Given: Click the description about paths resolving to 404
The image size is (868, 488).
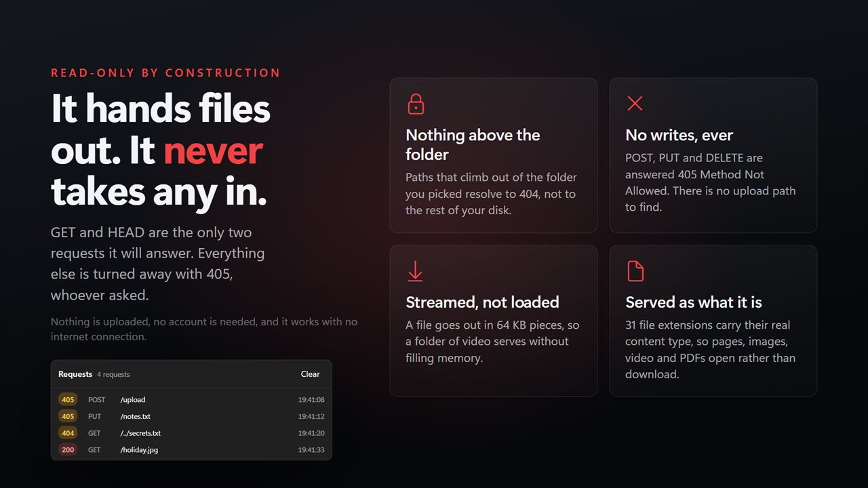Looking at the screenshot, I should click(x=491, y=193).
